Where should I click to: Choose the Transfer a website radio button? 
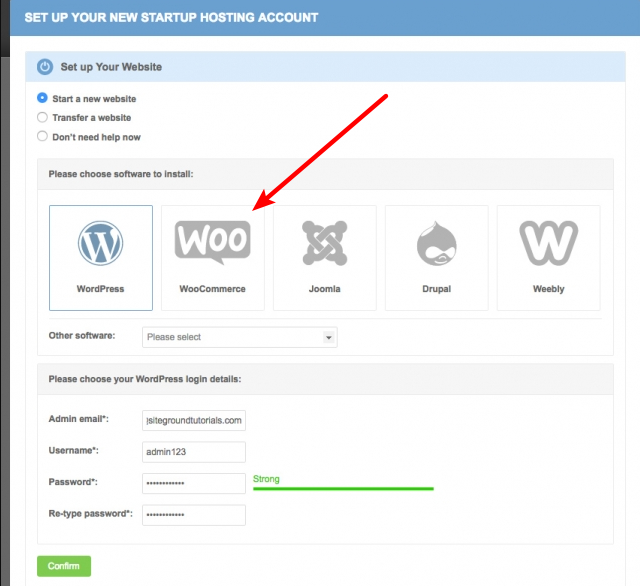(x=42, y=118)
